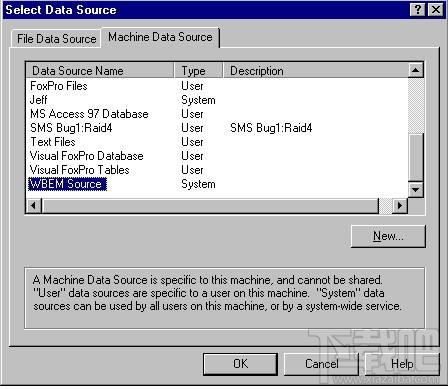Viewport: 448px width, 389px height.
Task: Click the SMS Bug1:Raid4 description cell
Action: click(271, 128)
